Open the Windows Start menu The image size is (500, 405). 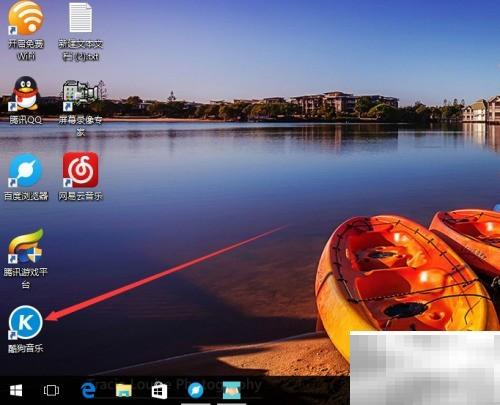[16, 390]
